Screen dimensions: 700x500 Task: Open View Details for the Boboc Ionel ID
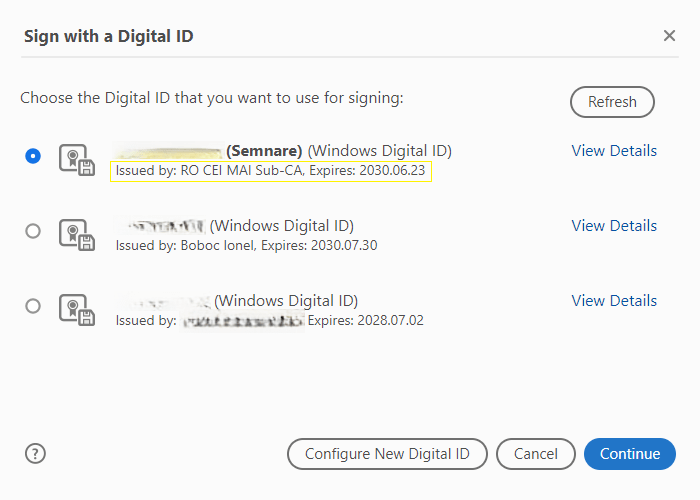click(x=614, y=226)
